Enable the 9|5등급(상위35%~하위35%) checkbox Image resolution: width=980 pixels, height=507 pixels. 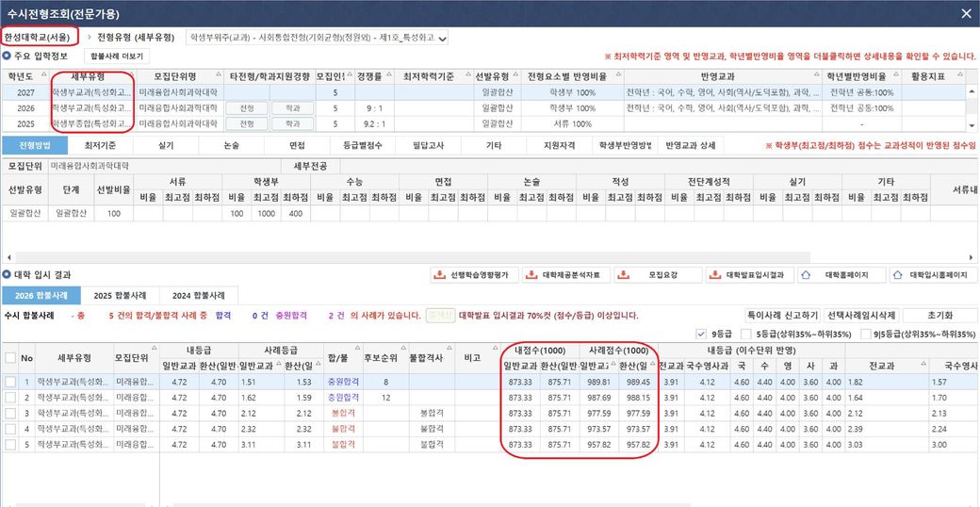coord(866,334)
